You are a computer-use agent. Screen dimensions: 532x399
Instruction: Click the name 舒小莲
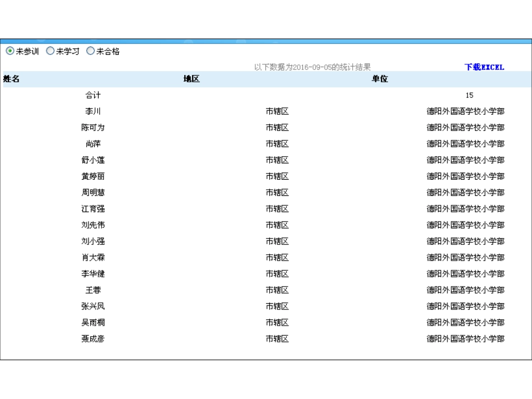(x=93, y=160)
